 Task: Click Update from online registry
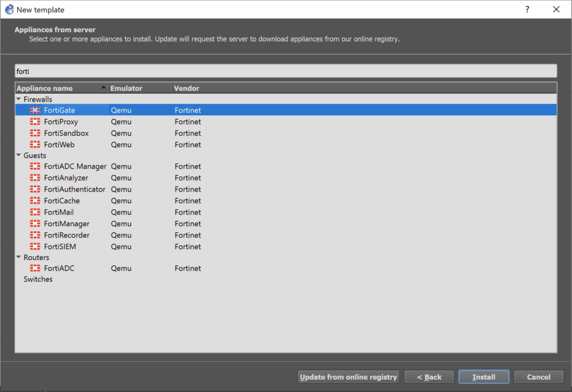[x=347, y=376]
